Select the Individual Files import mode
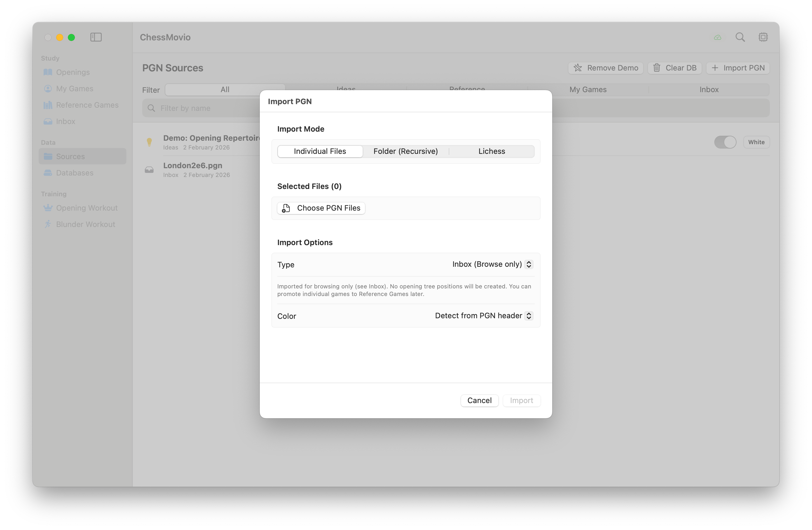 point(320,151)
